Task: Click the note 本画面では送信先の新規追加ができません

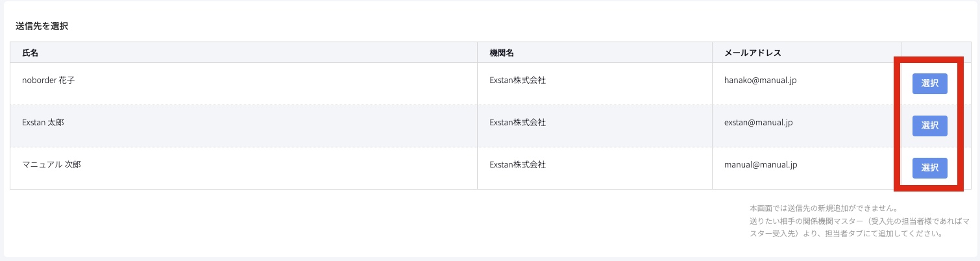Action: click(823, 208)
